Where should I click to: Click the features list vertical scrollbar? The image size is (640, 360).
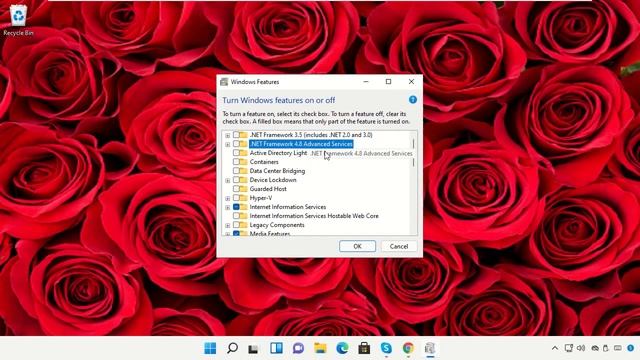tap(413, 183)
